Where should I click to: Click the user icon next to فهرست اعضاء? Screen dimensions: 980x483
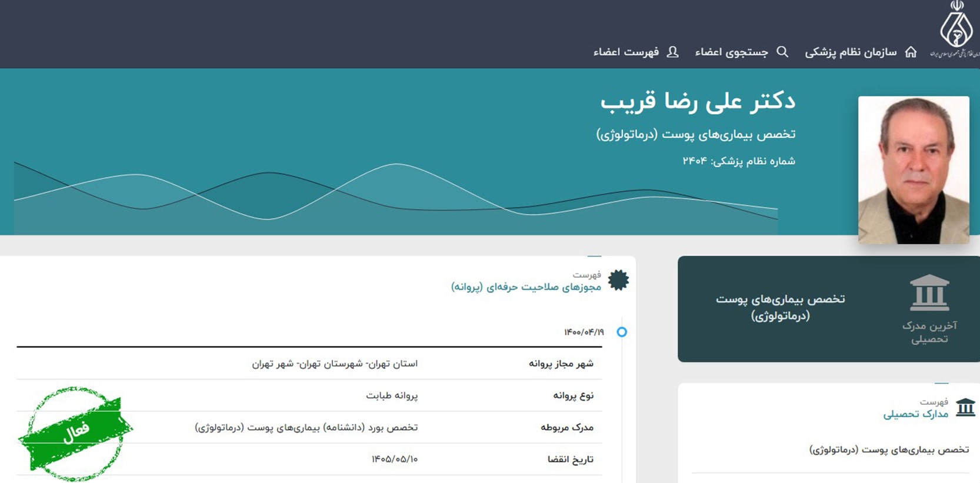672,52
